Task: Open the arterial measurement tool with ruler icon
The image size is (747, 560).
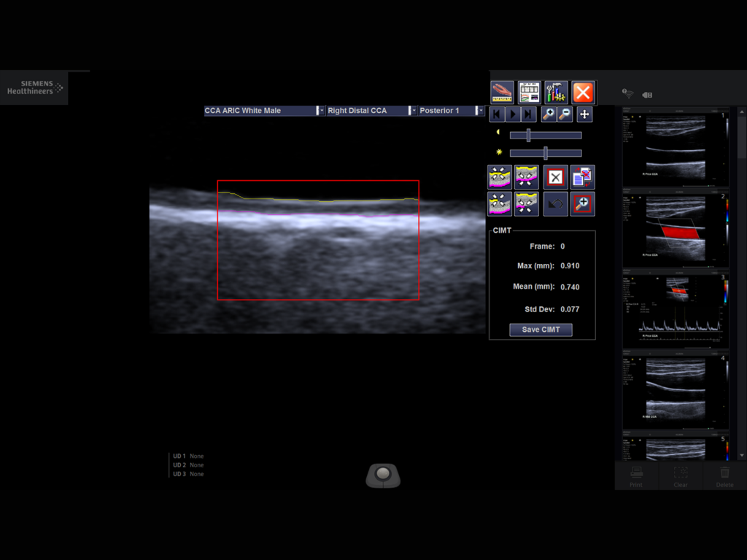Action: pos(502,93)
